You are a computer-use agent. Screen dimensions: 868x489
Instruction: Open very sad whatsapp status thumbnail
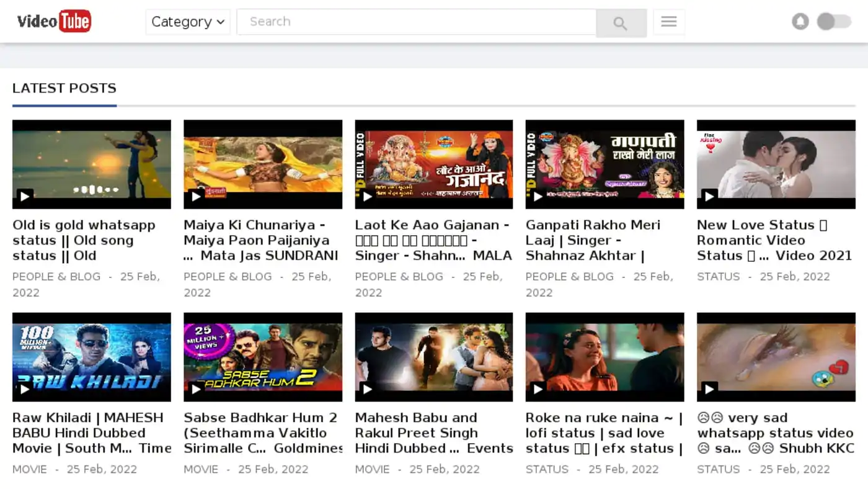pyautogui.click(x=776, y=357)
